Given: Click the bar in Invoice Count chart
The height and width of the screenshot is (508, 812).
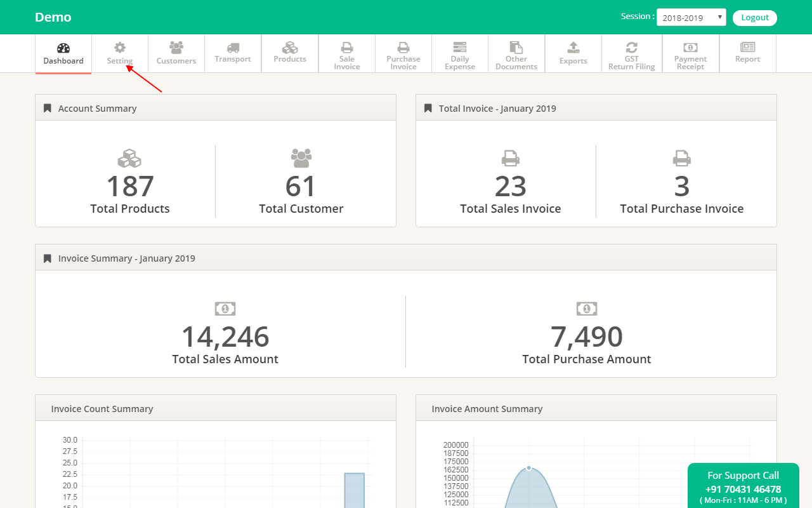Looking at the screenshot, I should (x=355, y=490).
